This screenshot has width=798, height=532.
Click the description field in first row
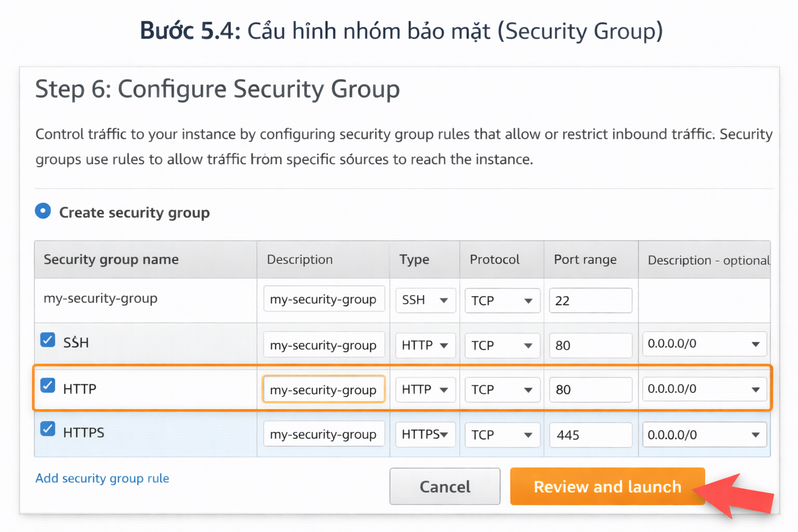pyautogui.click(x=323, y=299)
